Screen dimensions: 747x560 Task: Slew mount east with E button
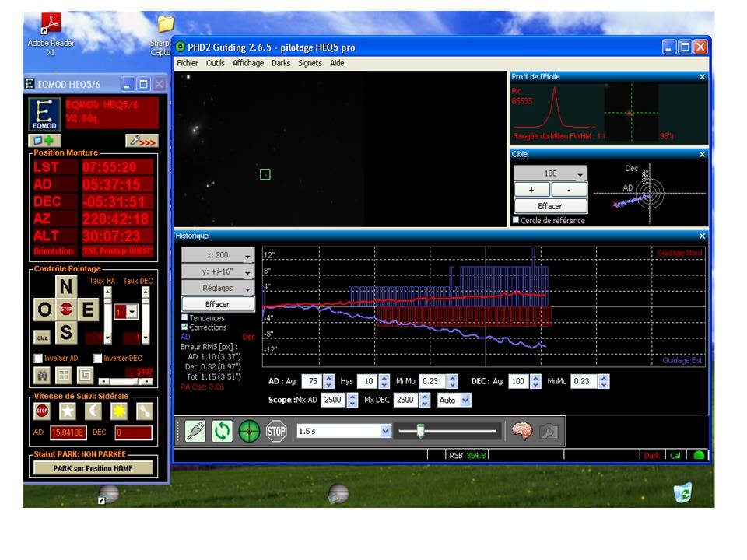(x=88, y=310)
